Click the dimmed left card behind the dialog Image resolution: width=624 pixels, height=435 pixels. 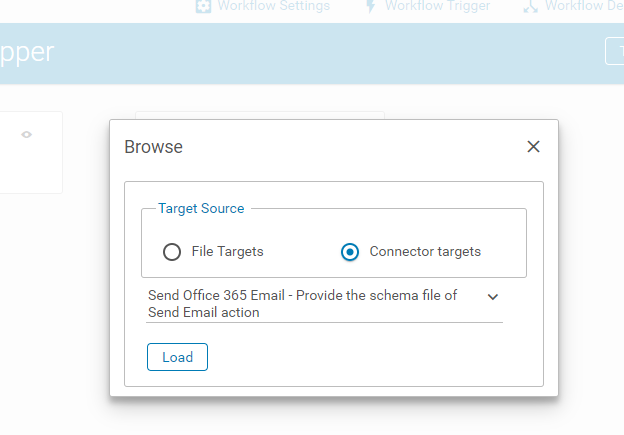pos(31,153)
